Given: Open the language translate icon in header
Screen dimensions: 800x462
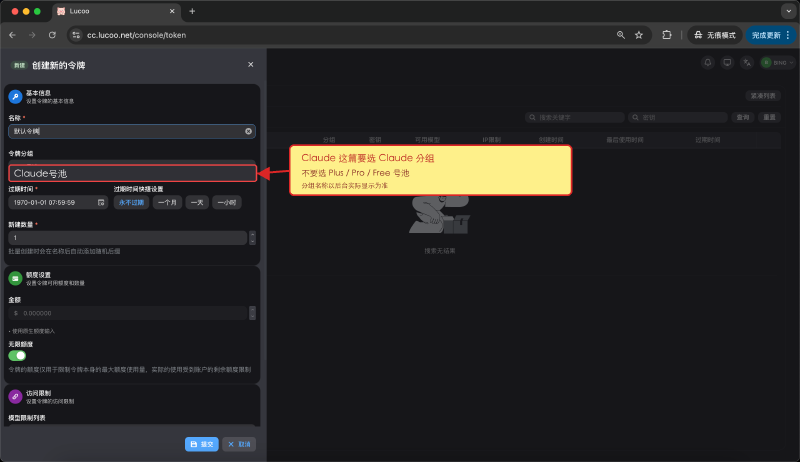Looking at the screenshot, I should 746,63.
